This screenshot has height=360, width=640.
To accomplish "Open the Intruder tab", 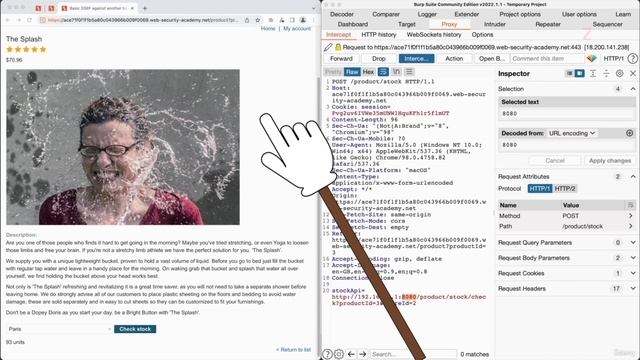I will point(495,24).
